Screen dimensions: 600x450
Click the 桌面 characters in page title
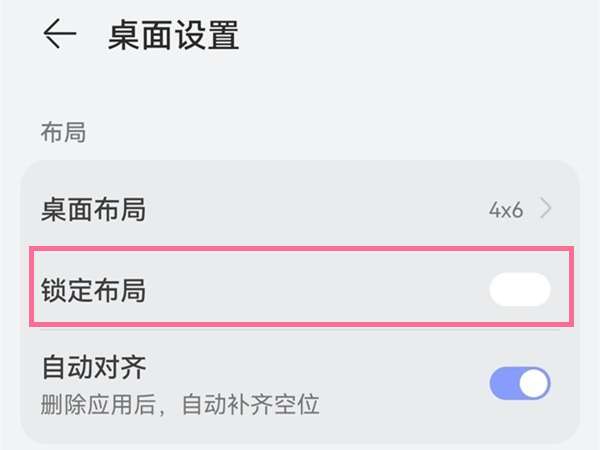coord(140,36)
